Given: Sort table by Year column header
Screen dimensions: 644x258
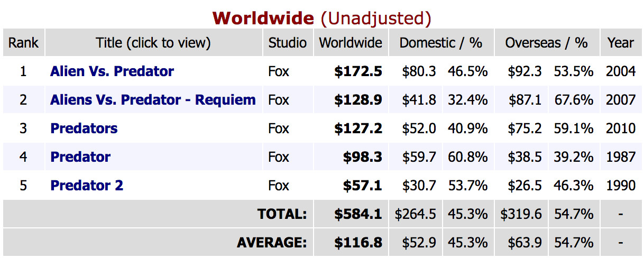Looking at the screenshot, I should (620, 43).
